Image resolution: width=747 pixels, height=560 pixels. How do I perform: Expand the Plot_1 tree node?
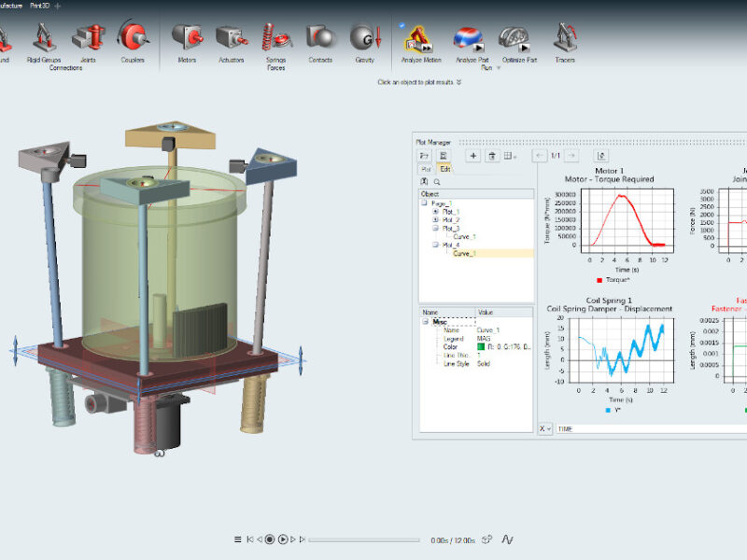click(x=435, y=212)
